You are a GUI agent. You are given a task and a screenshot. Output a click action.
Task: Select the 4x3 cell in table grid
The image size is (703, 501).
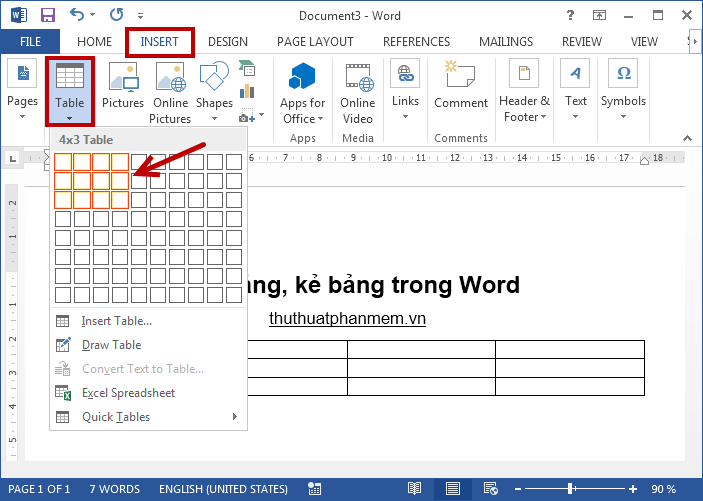tap(120, 200)
